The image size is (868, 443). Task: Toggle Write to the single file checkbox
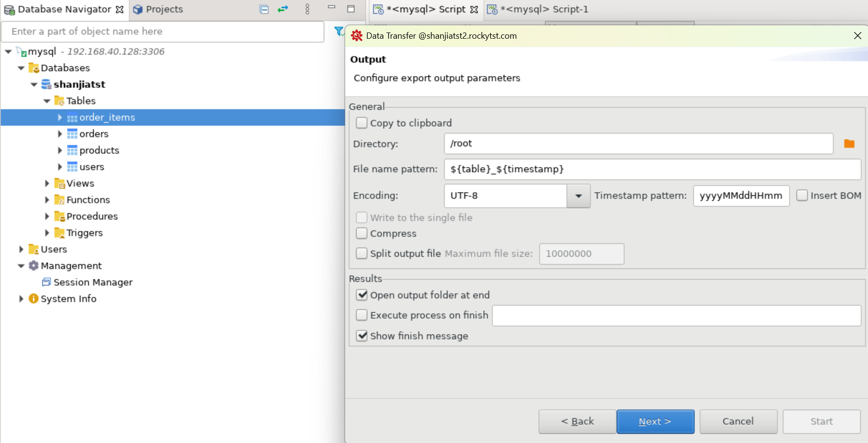pyautogui.click(x=362, y=217)
